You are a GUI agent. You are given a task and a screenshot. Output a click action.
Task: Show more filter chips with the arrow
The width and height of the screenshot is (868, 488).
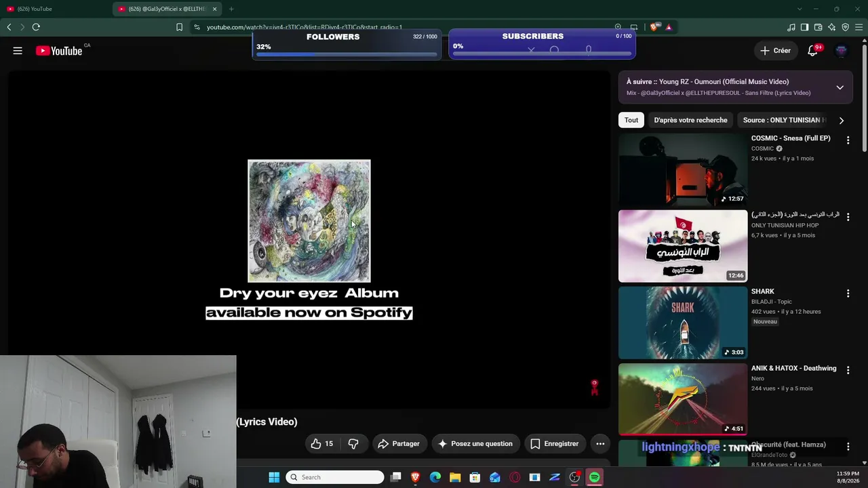842,120
